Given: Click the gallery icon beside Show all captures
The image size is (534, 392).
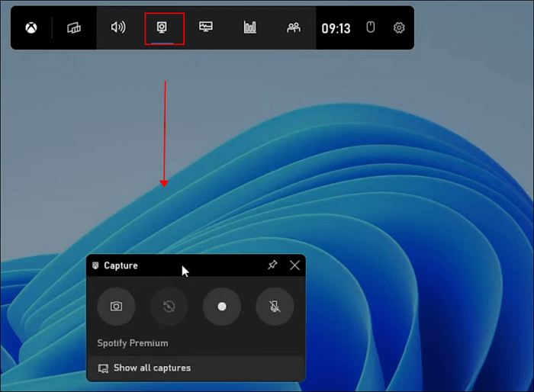Looking at the screenshot, I should coord(103,368).
